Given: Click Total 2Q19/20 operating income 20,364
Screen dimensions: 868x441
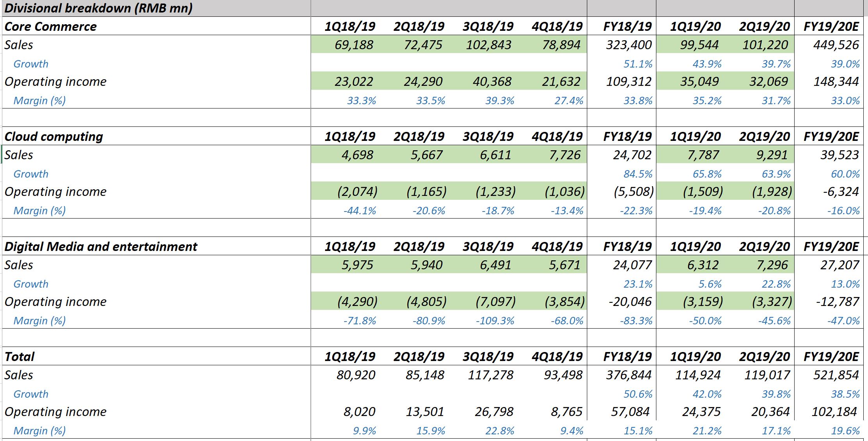Looking at the screenshot, I should 770,412.
